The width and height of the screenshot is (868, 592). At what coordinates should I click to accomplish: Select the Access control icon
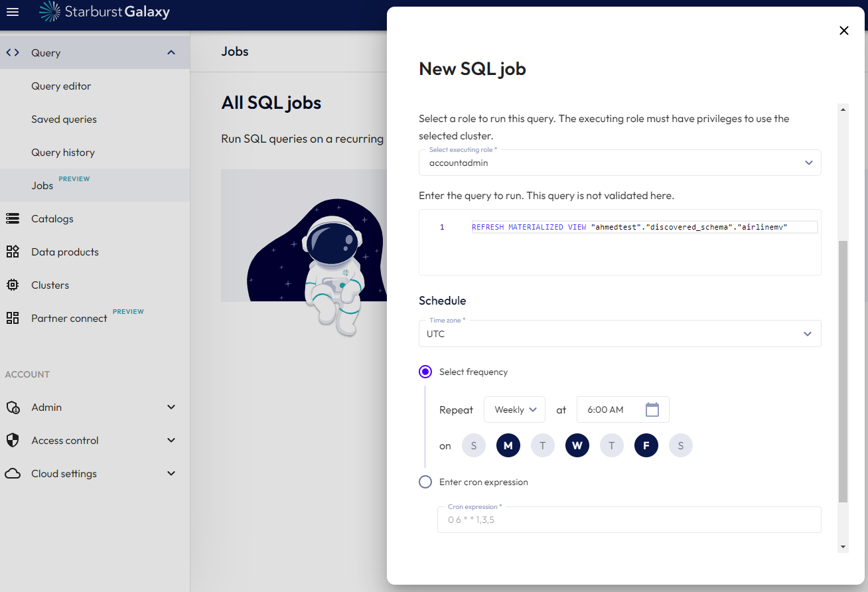tap(12, 440)
